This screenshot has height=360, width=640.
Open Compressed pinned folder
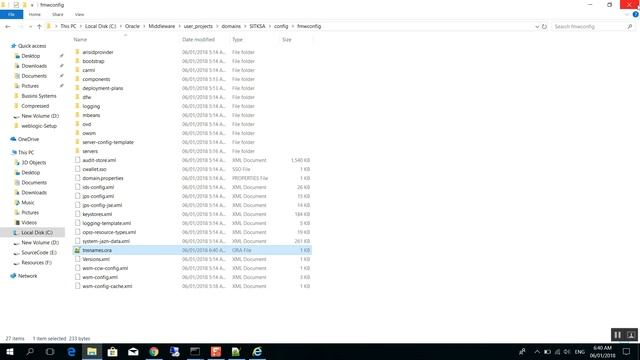[35, 106]
